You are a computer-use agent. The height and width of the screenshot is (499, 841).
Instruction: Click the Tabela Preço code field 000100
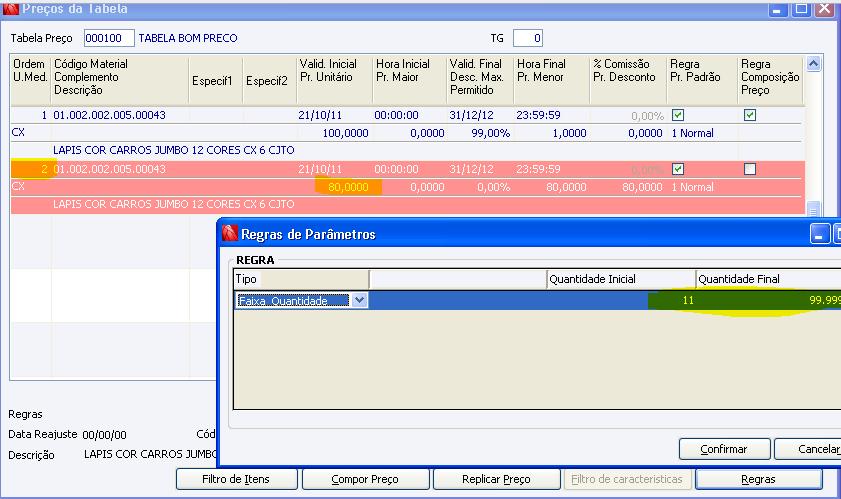point(109,38)
